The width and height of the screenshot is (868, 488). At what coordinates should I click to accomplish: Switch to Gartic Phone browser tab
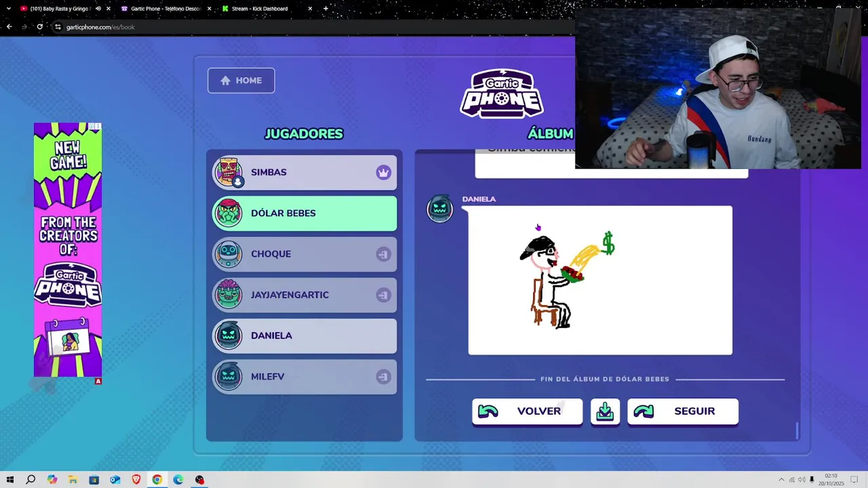tap(166, 9)
